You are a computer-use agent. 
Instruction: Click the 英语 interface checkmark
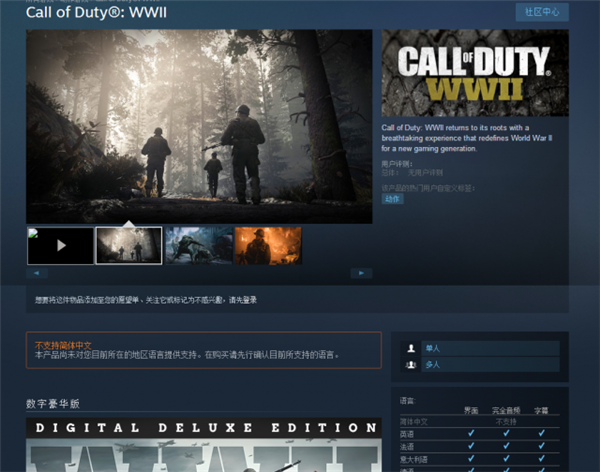(x=471, y=433)
